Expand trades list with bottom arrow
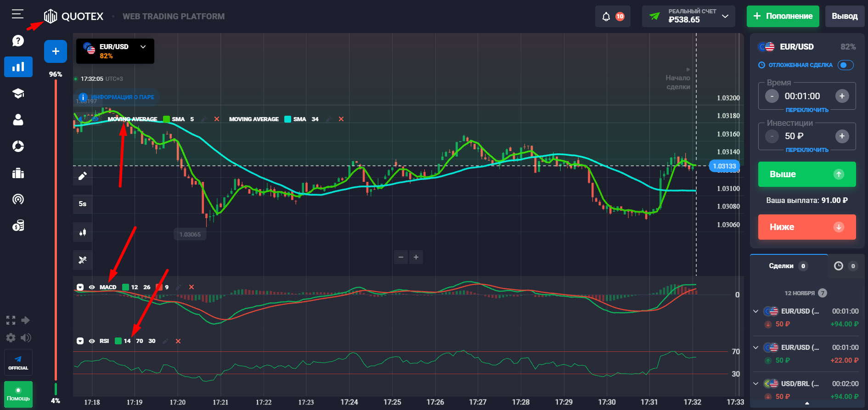868x410 pixels. [x=807, y=404]
